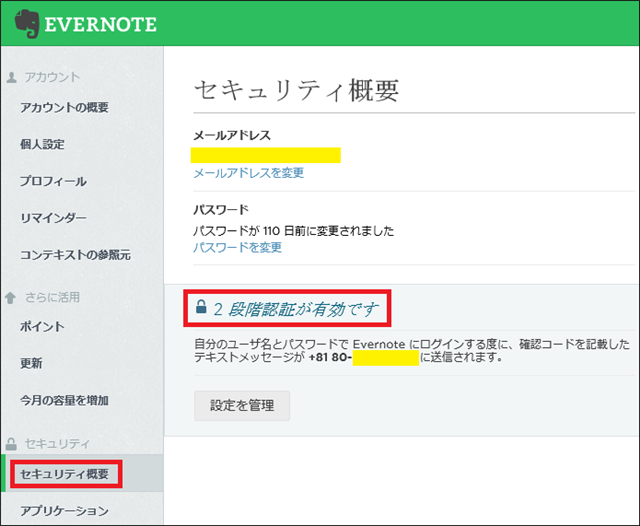Open 個人設定 in the sidebar
This screenshot has height=526, width=640.
click(x=42, y=144)
